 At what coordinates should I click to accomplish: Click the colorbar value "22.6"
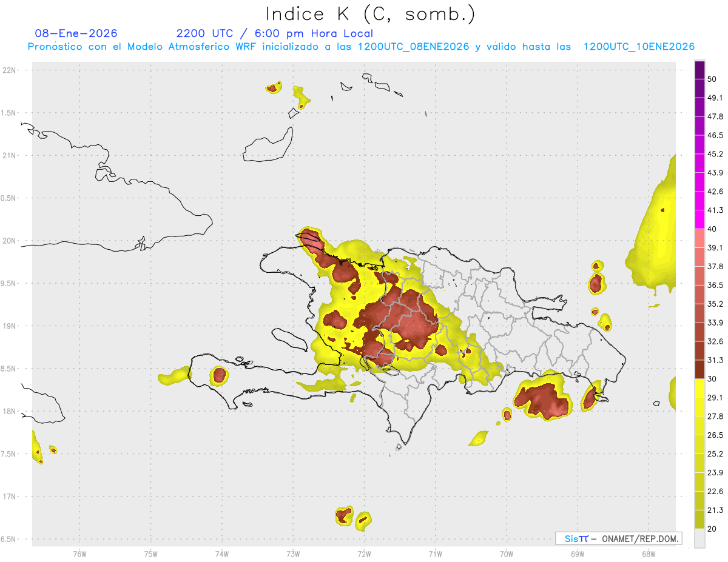pyautogui.click(x=715, y=492)
